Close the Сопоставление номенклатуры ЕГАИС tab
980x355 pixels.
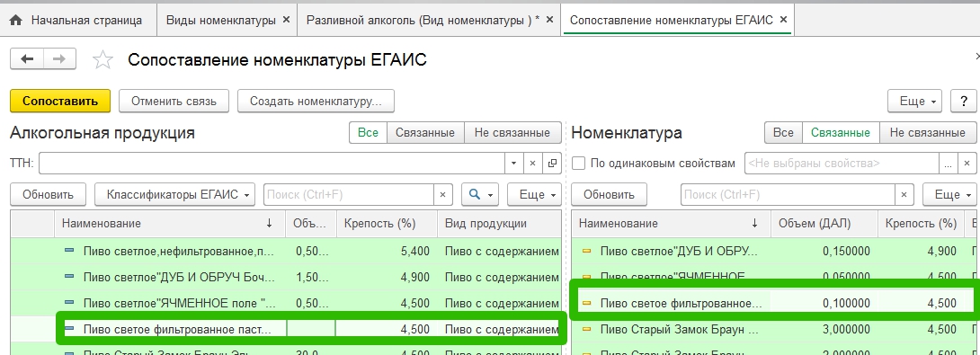[x=784, y=20]
